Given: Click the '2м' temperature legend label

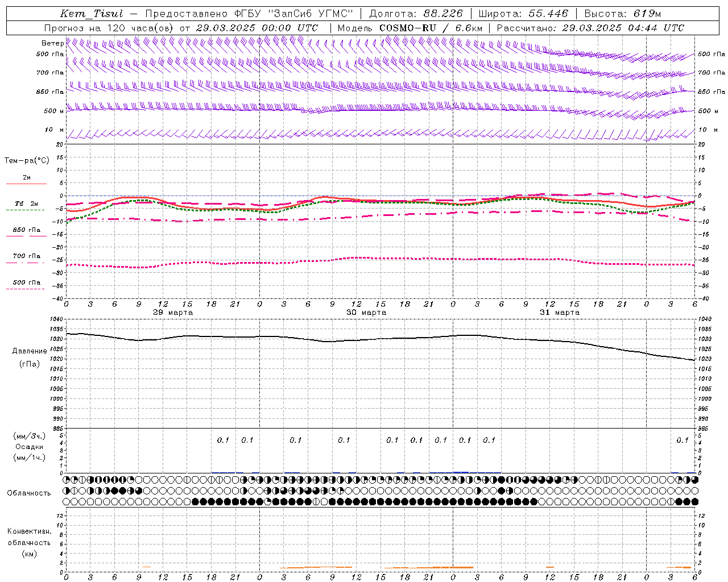Looking at the screenshot, I should 27,178.
